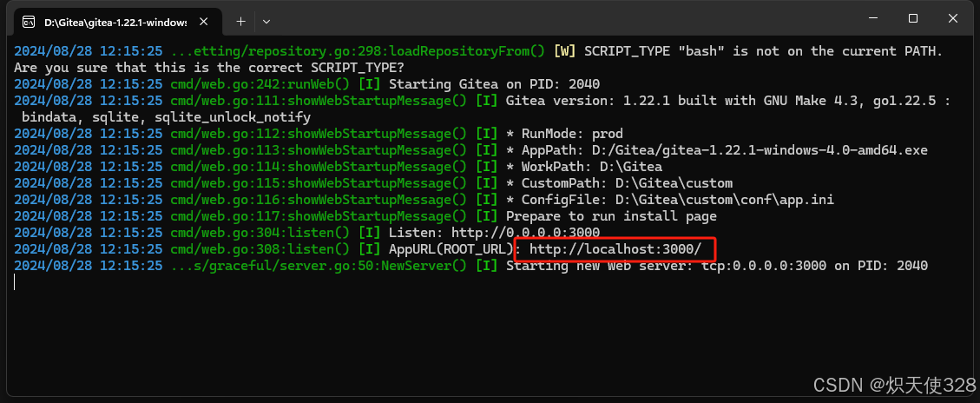Close the terminal window
The height and width of the screenshot is (403, 980).
[952, 19]
